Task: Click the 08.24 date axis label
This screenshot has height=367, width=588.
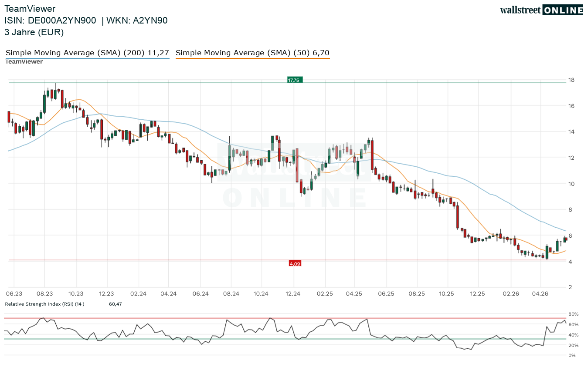Action: point(230,294)
